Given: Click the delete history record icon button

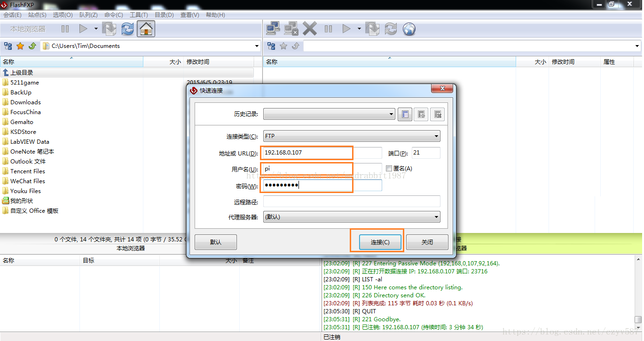Looking at the screenshot, I should coord(437,114).
